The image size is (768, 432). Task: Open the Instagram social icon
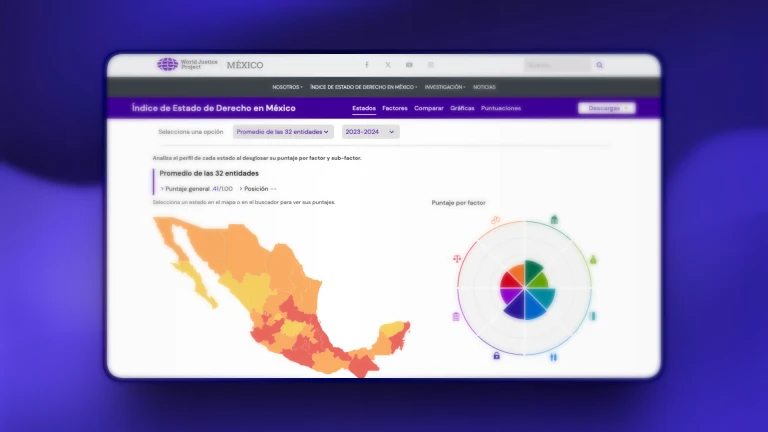point(431,65)
